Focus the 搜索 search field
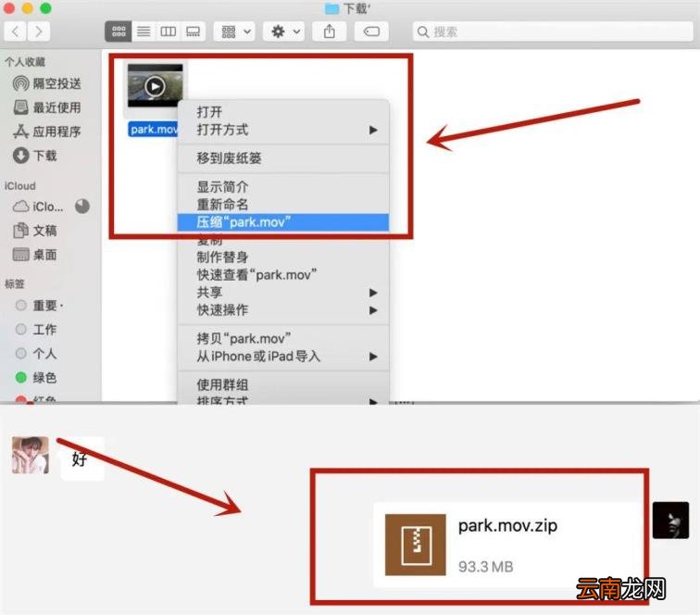This screenshot has height=615, width=700. pos(553,31)
